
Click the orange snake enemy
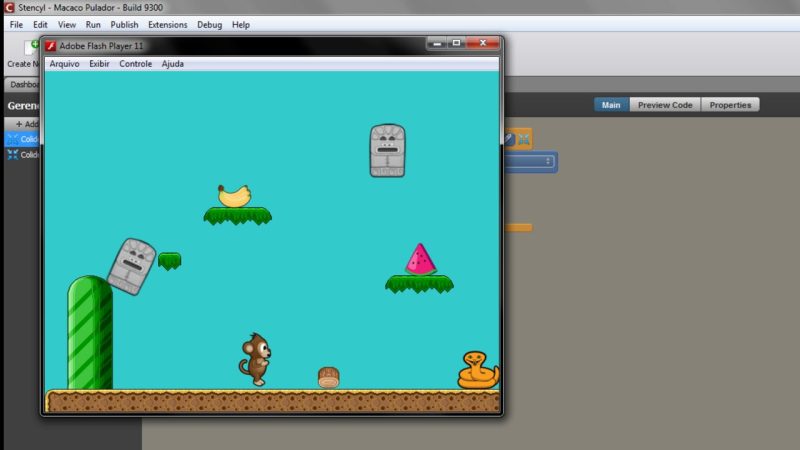[478, 370]
